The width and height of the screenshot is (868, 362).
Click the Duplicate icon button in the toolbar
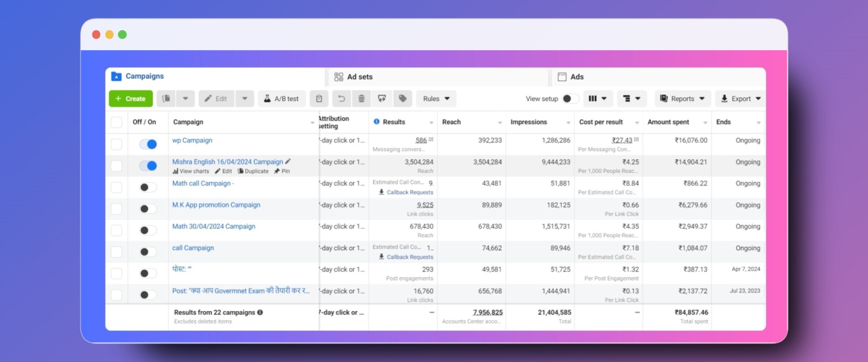[x=166, y=99]
